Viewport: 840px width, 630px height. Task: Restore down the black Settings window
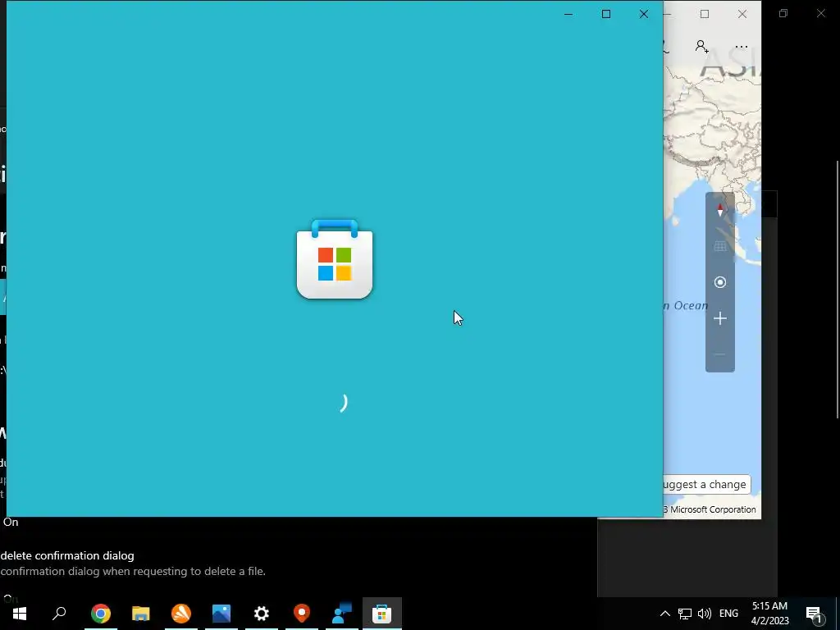(783, 13)
